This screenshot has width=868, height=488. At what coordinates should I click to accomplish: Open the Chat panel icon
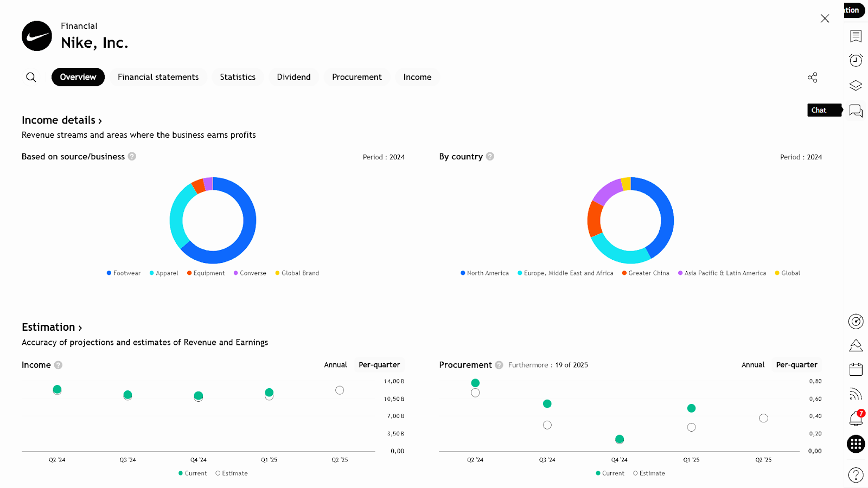click(x=856, y=111)
